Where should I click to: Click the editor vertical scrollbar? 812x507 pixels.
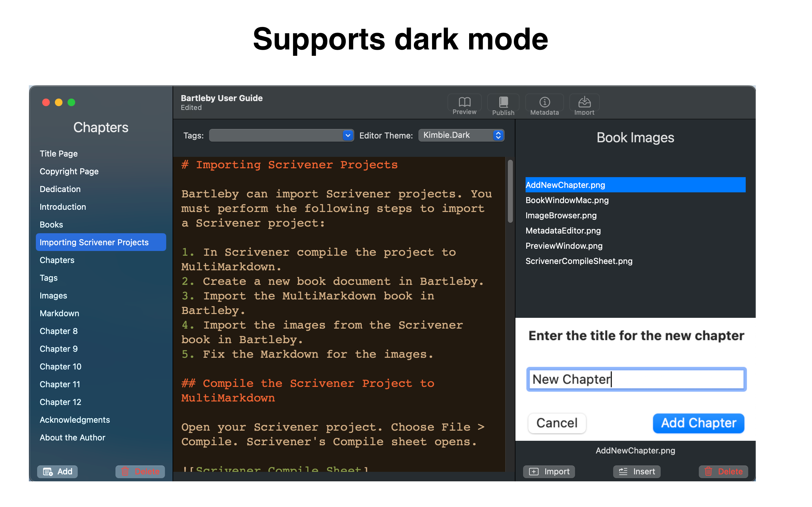[510, 191]
